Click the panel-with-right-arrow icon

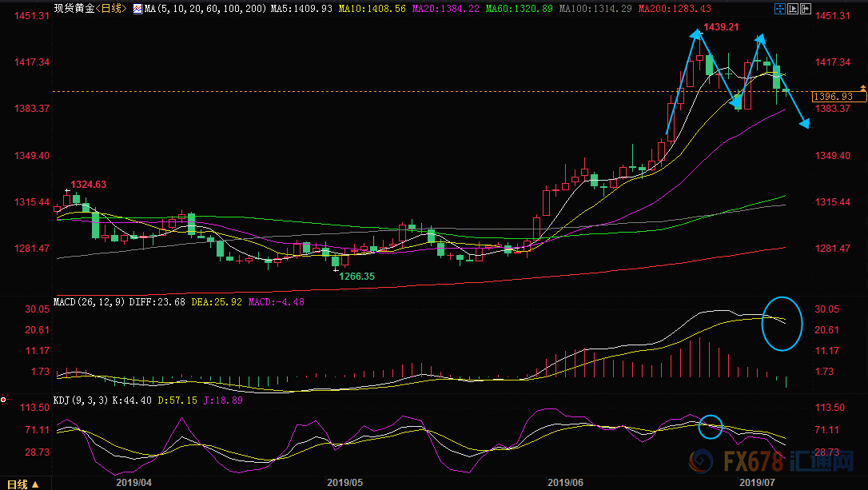806,9
